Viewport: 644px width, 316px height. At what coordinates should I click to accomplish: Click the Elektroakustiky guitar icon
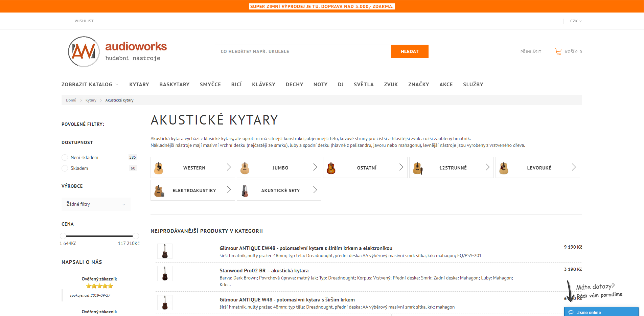[159, 190]
